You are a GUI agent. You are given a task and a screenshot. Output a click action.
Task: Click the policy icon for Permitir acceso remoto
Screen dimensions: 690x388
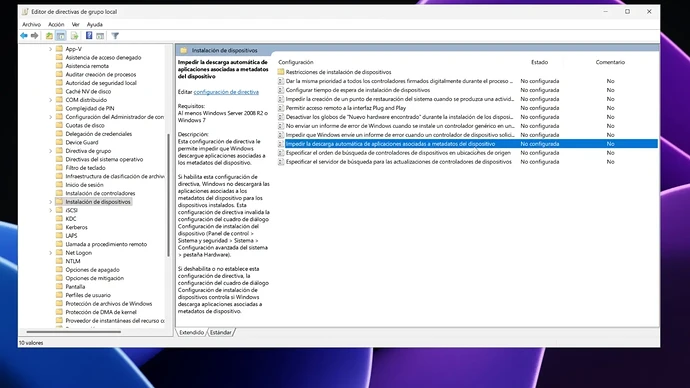pos(281,108)
